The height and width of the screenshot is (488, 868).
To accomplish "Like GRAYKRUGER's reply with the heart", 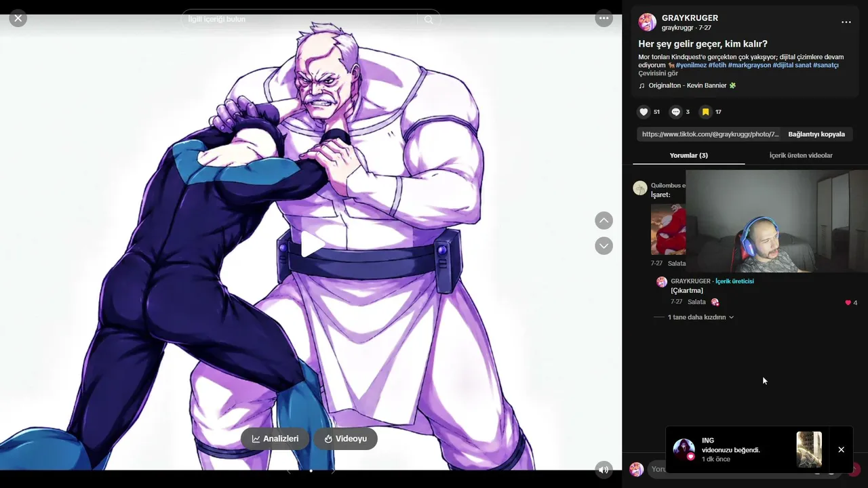I will pyautogui.click(x=848, y=303).
